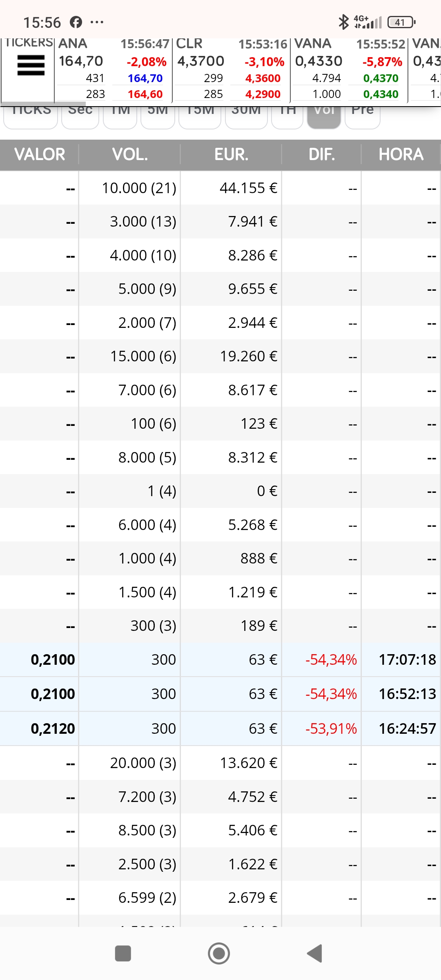Tap the Android back triangle button

point(315,953)
